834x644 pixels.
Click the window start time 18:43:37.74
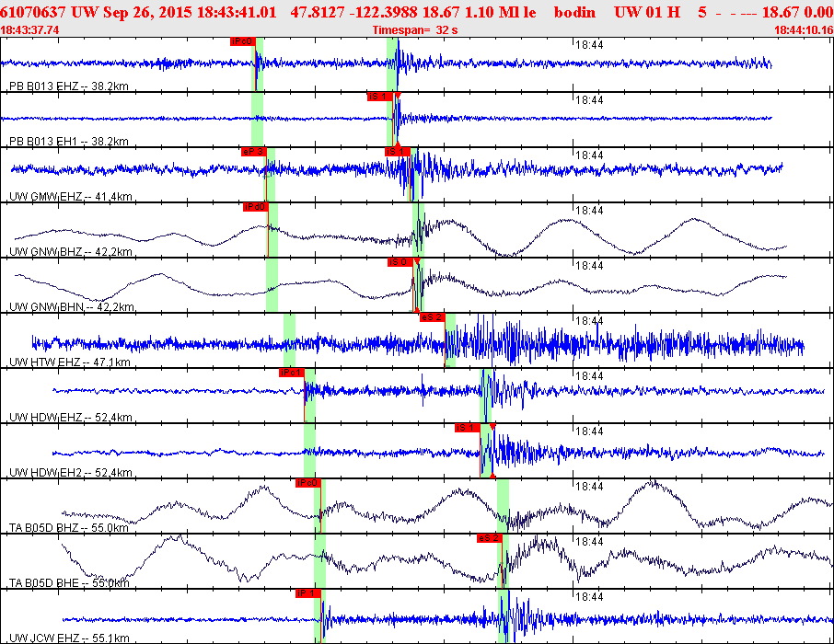(29, 30)
